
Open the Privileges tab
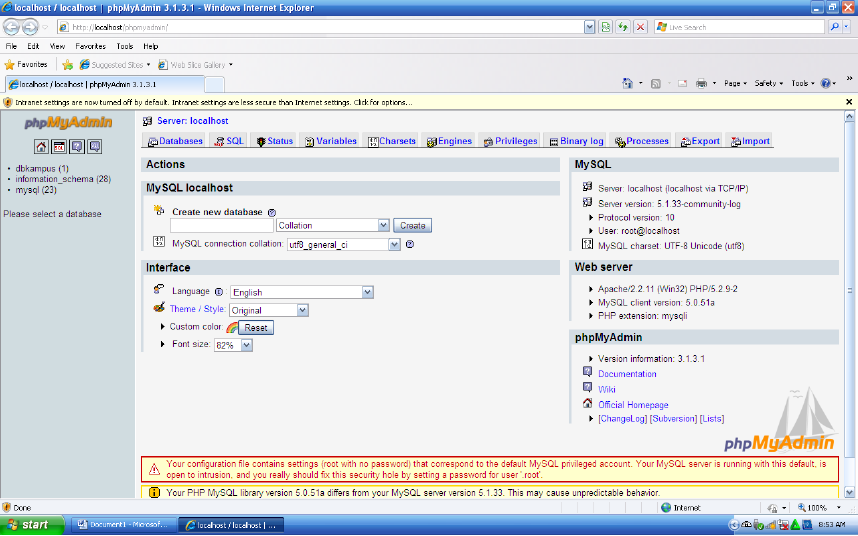coord(511,141)
